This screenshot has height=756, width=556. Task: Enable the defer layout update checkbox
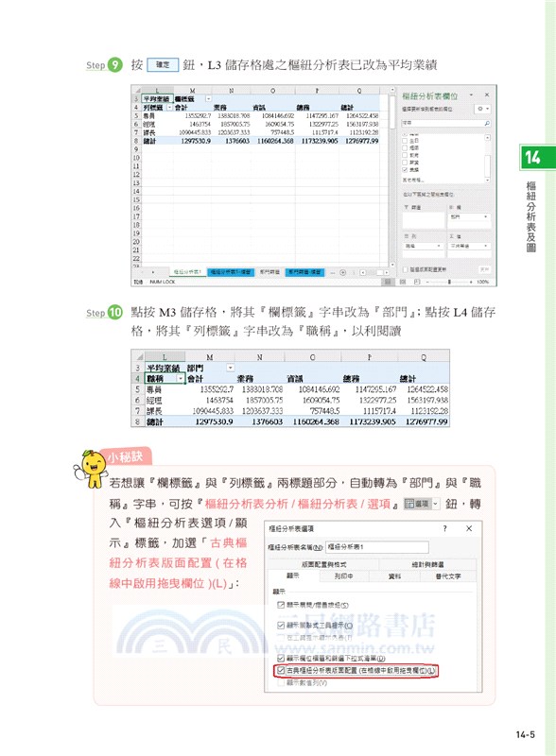(406, 269)
